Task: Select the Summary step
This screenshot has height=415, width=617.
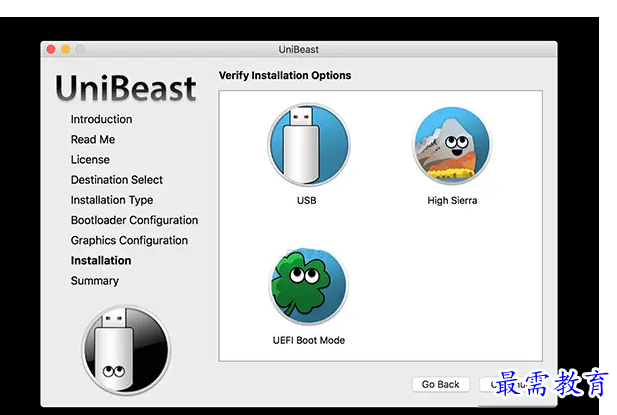Action: (94, 281)
